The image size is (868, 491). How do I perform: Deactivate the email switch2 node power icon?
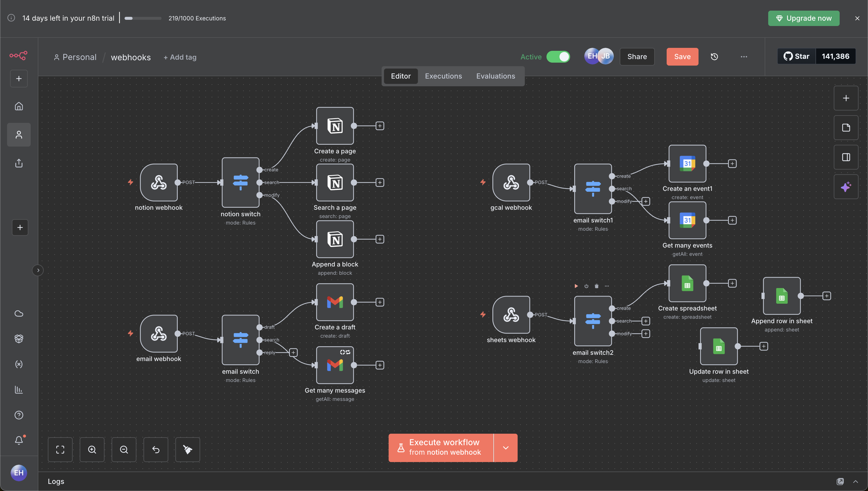(x=586, y=286)
